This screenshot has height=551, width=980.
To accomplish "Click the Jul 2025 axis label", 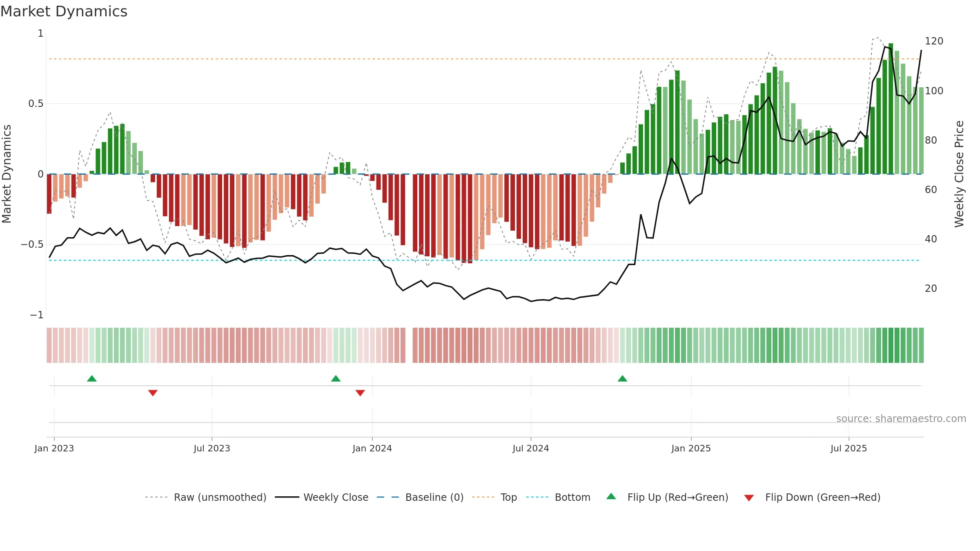I will click(x=849, y=448).
